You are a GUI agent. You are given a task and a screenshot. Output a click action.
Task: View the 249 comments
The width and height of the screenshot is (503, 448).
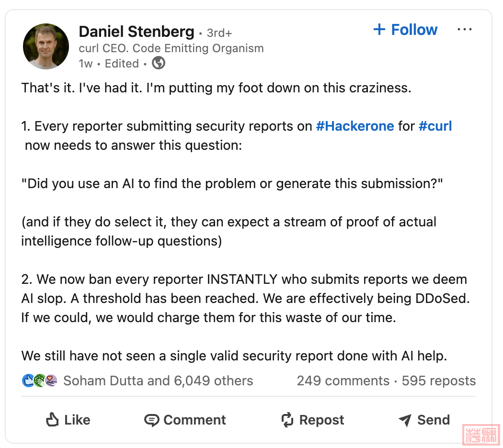[343, 381]
